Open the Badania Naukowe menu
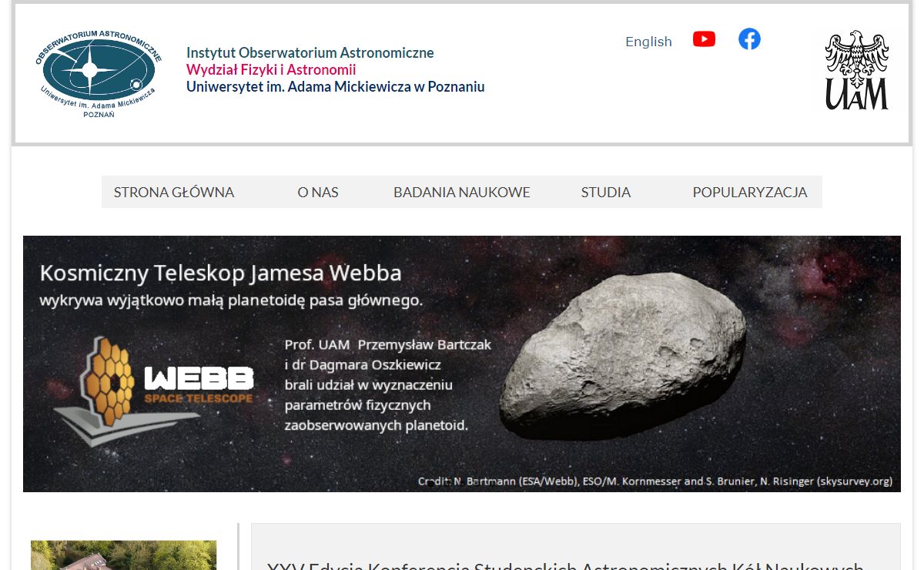Screen dimensions: 924x570 [x=462, y=192]
